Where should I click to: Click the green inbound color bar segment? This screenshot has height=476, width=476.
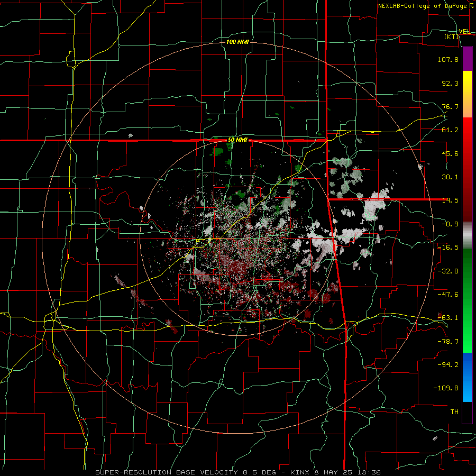pos(467,300)
